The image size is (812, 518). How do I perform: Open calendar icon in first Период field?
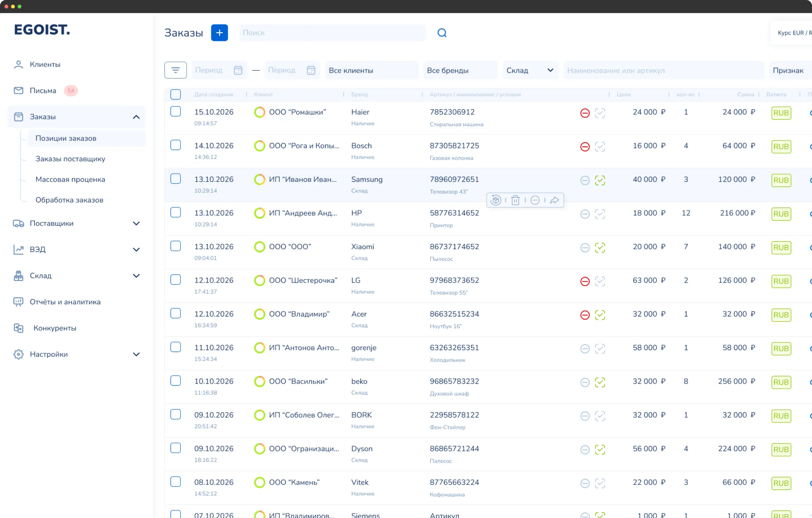coord(238,70)
